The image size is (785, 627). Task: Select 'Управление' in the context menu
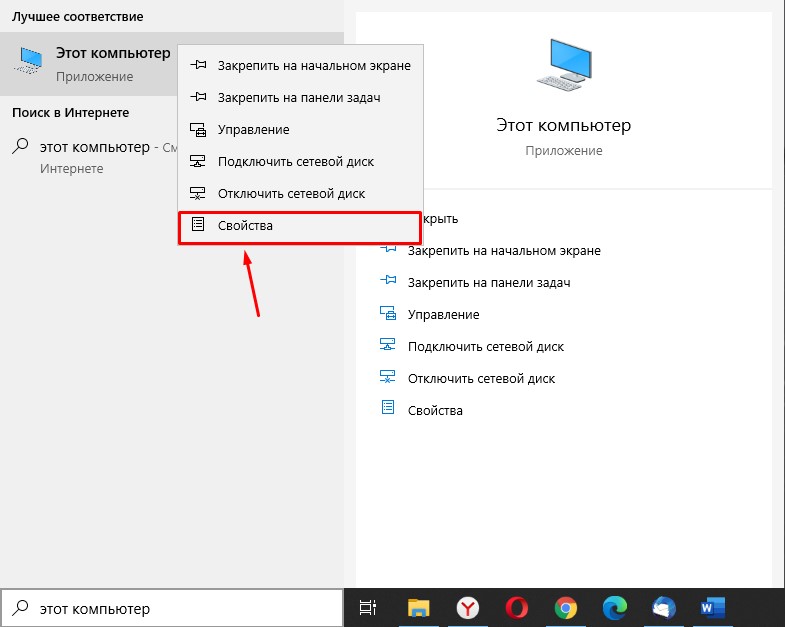click(299, 130)
